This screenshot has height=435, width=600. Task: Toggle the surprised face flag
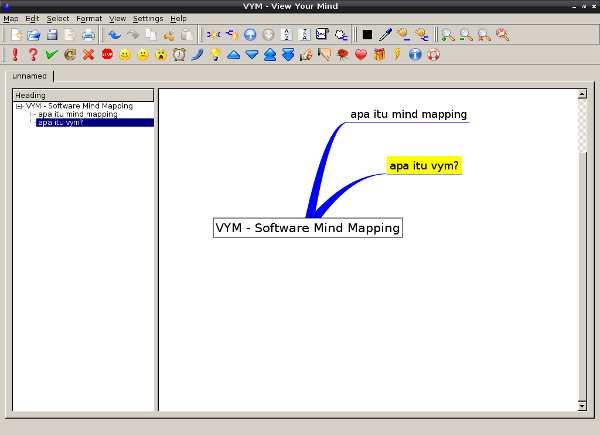click(161, 55)
